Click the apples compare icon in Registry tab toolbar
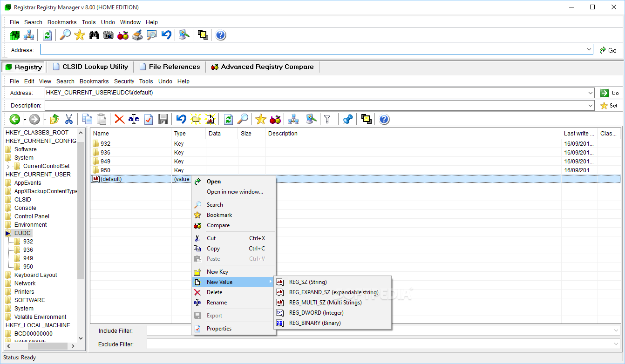The image size is (625, 364). tap(275, 119)
